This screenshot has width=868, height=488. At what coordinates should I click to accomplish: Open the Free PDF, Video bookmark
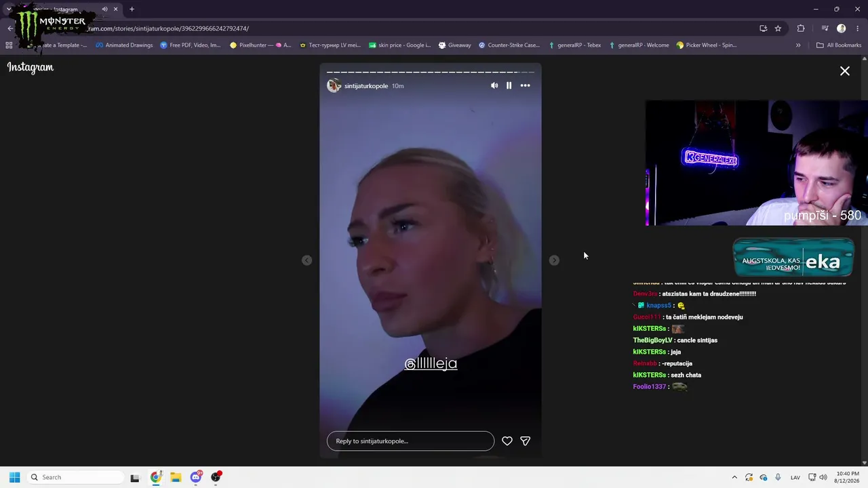[191, 45]
